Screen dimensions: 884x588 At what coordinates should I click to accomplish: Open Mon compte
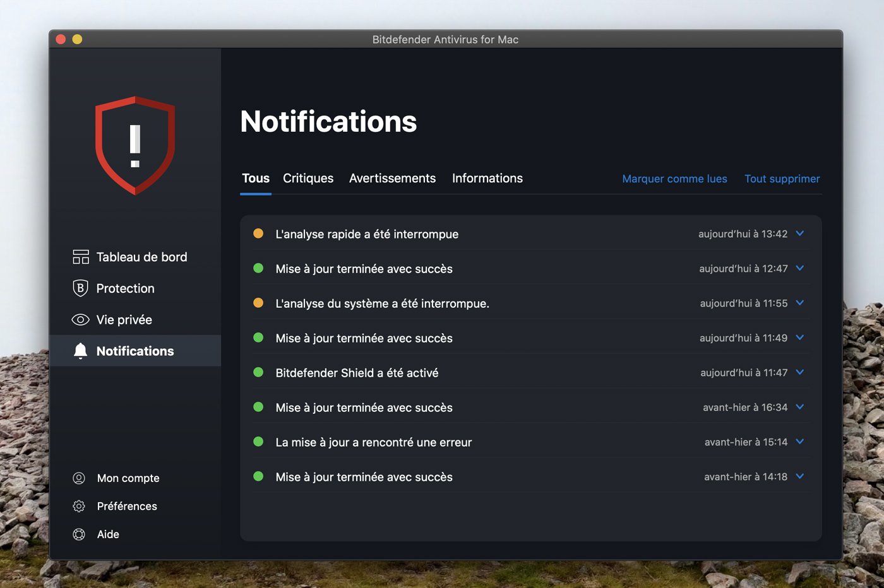[x=128, y=478]
